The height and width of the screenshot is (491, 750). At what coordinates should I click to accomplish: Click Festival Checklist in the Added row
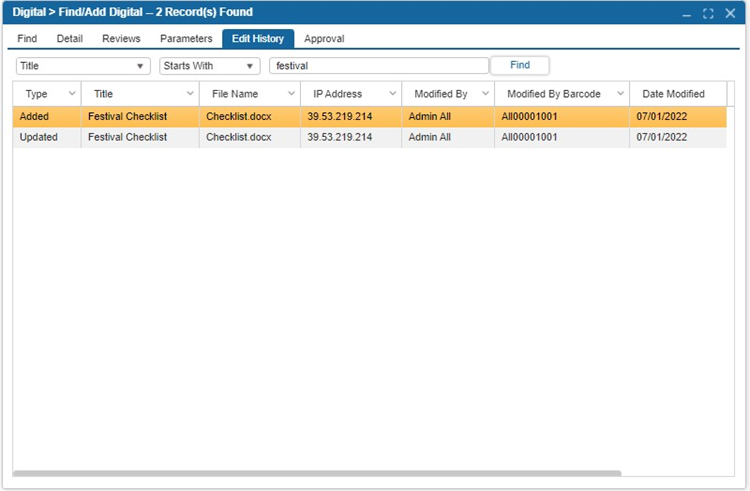pyautogui.click(x=127, y=116)
